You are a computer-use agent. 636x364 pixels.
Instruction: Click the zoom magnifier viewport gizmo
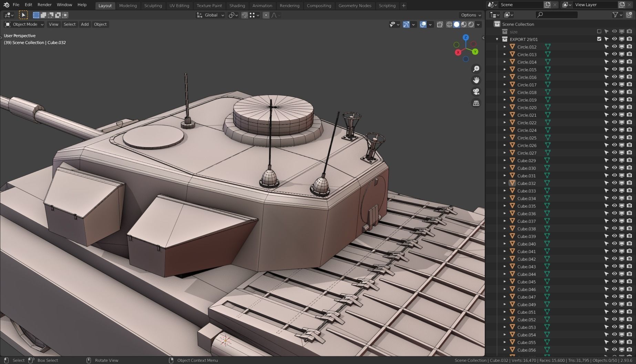[476, 69]
